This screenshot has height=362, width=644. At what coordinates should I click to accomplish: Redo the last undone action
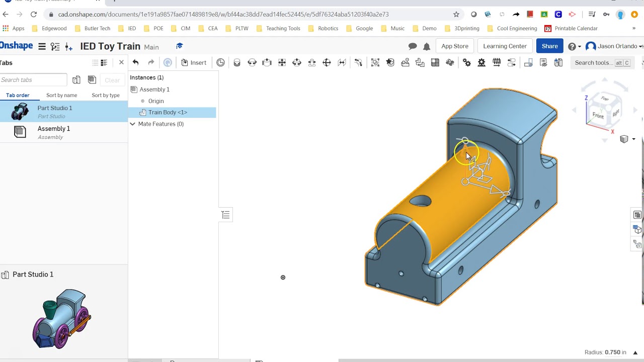click(x=151, y=62)
